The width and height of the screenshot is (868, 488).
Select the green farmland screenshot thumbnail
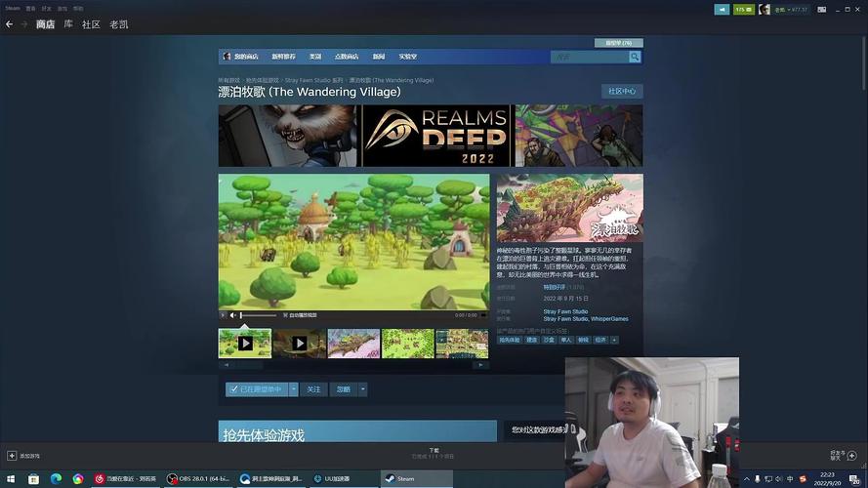408,343
